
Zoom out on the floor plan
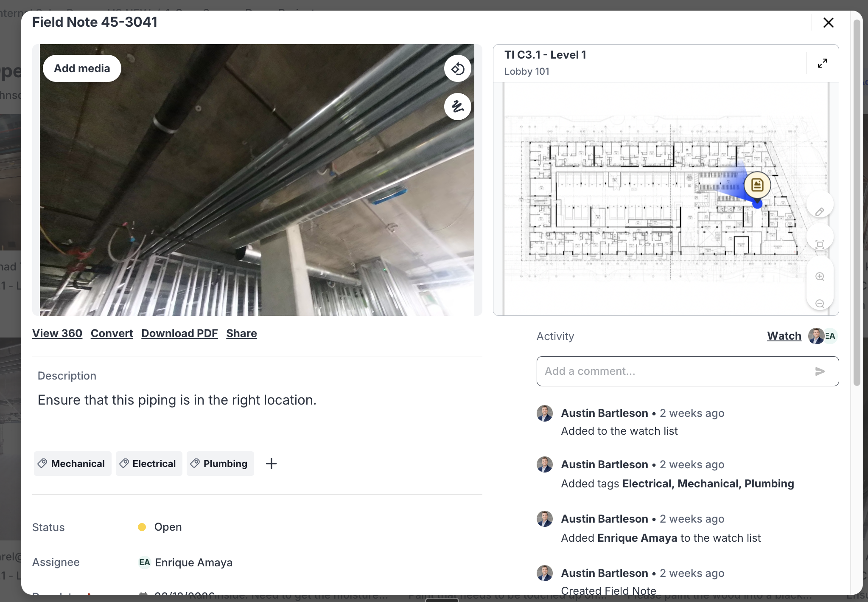820,303
